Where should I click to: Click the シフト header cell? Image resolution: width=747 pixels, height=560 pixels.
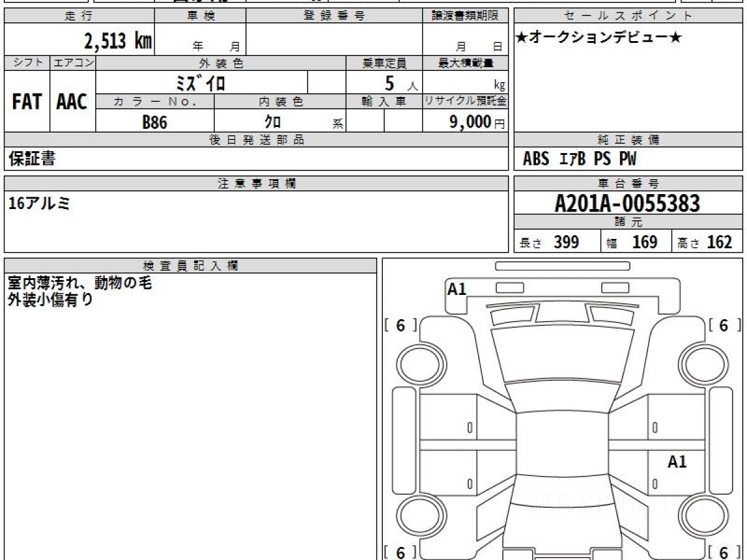coord(27,63)
